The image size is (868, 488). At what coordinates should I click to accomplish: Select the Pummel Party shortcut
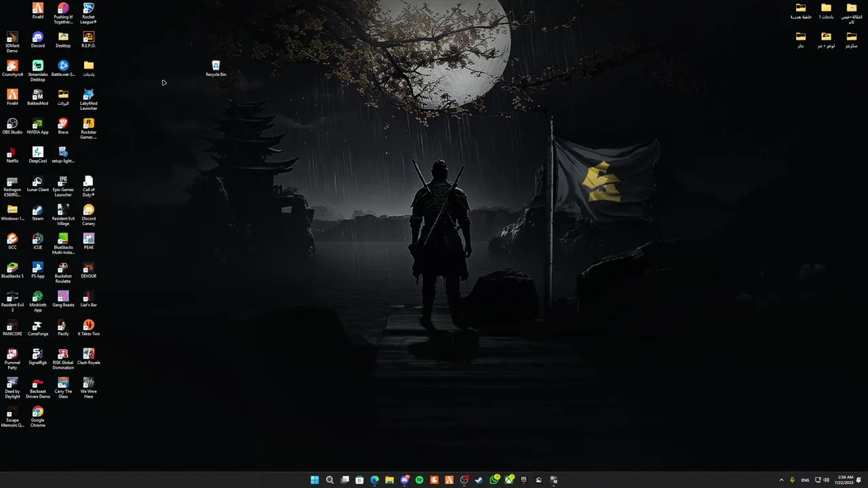12,359
